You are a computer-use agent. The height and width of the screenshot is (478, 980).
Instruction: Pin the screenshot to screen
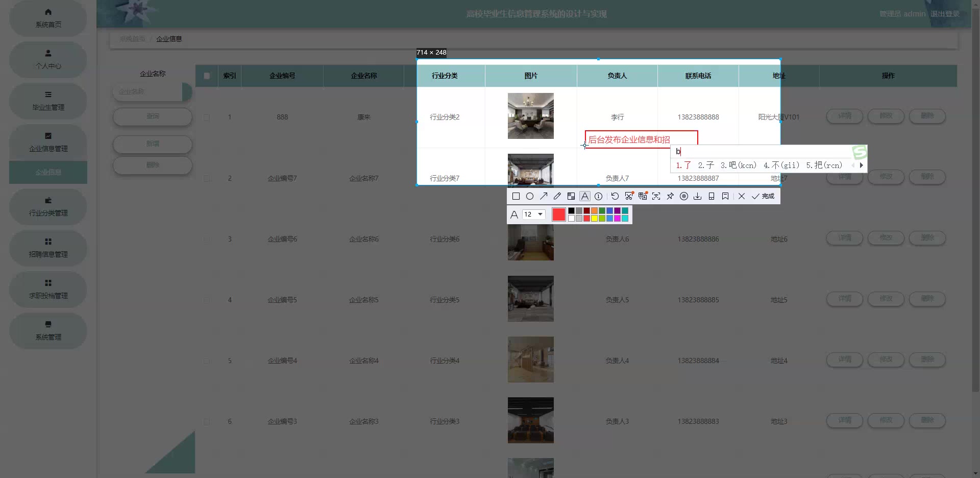click(670, 196)
